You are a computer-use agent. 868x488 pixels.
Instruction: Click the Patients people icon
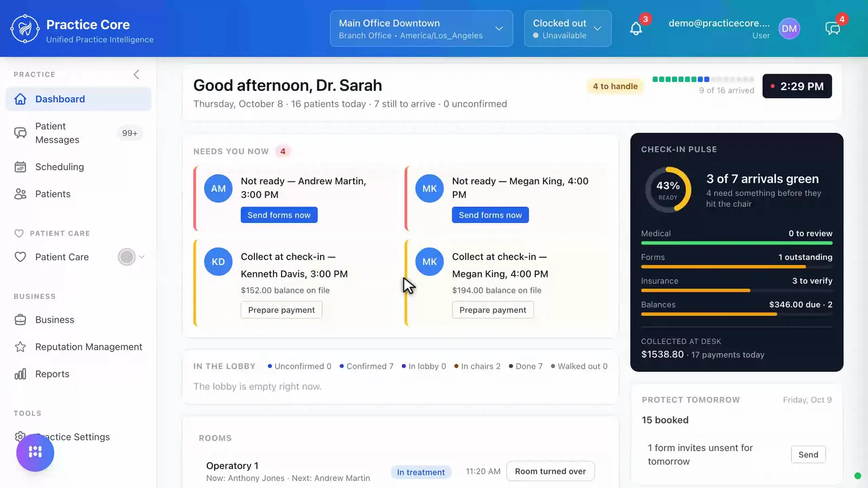pos(21,194)
